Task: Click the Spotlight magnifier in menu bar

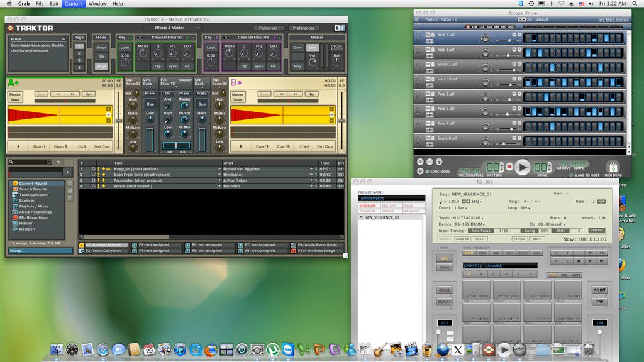Action: click(635, 4)
